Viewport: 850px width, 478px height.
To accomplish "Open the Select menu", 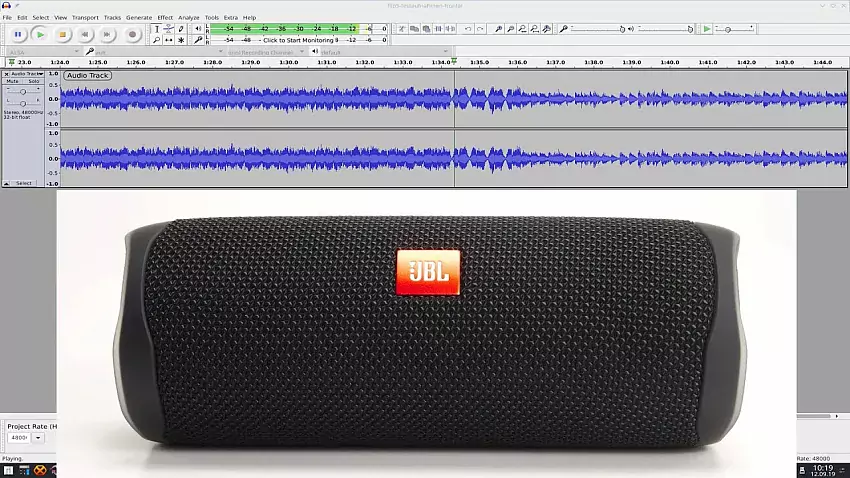I will pos(41,17).
